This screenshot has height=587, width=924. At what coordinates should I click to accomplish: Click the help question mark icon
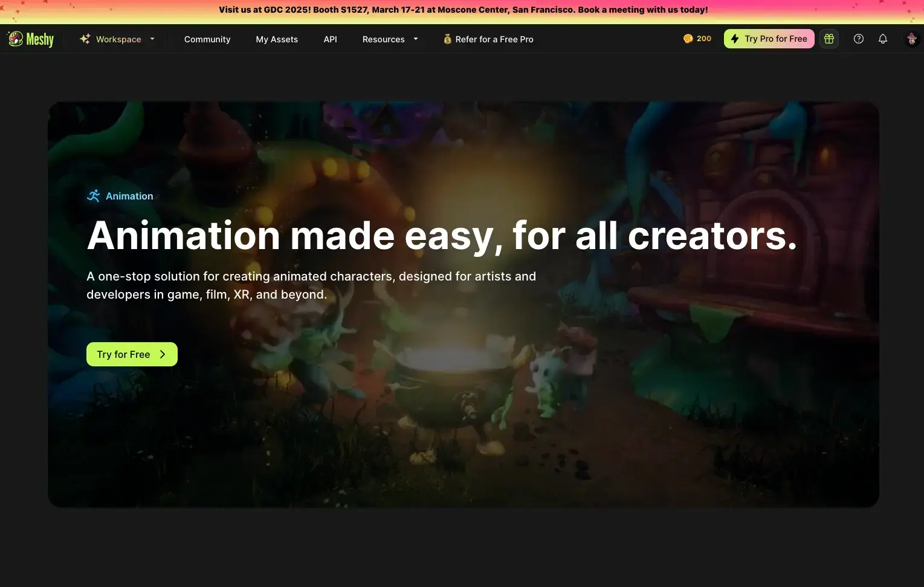[x=858, y=38]
